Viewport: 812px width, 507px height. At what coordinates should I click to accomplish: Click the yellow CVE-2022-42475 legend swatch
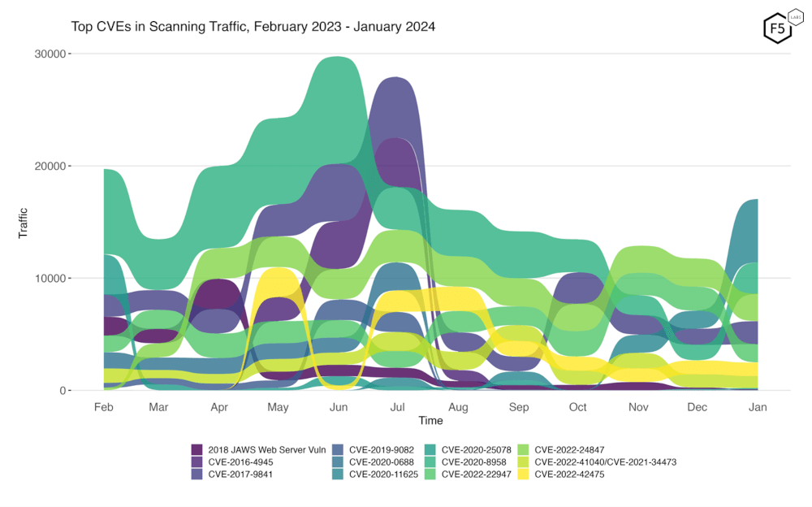click(525, 474)
